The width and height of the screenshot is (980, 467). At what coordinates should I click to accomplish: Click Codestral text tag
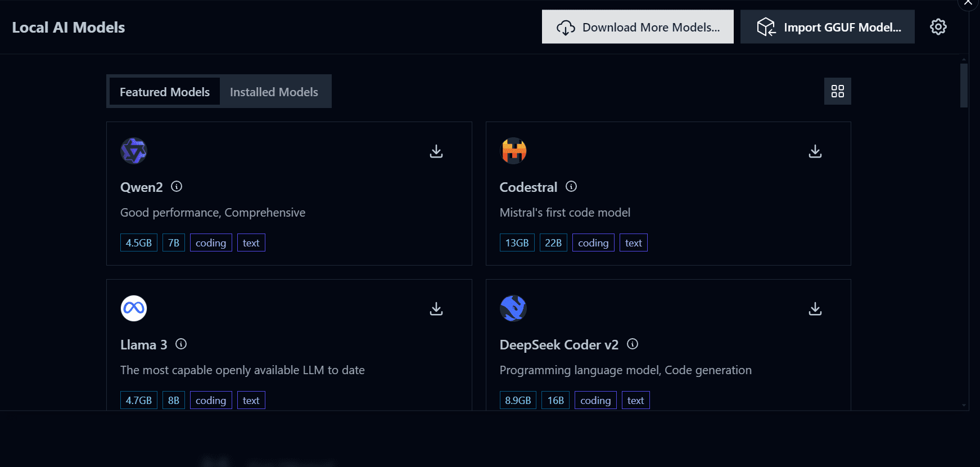tap(634, 243)
